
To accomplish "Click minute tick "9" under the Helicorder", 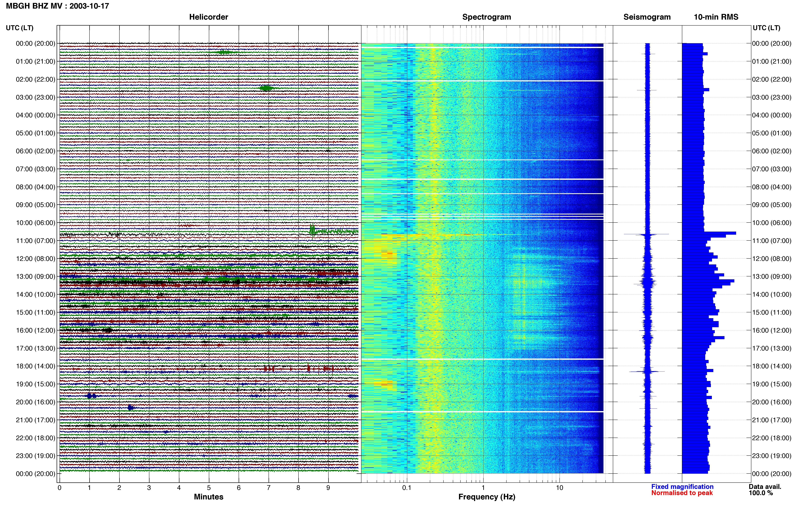I will coord(328,488).
